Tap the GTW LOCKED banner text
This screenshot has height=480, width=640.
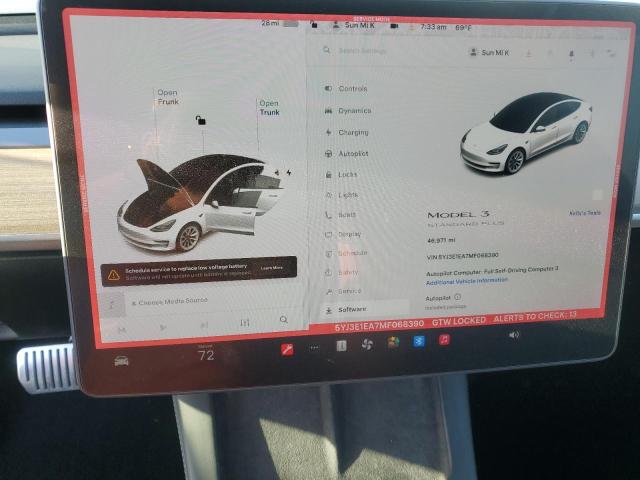tap(459, 322)
